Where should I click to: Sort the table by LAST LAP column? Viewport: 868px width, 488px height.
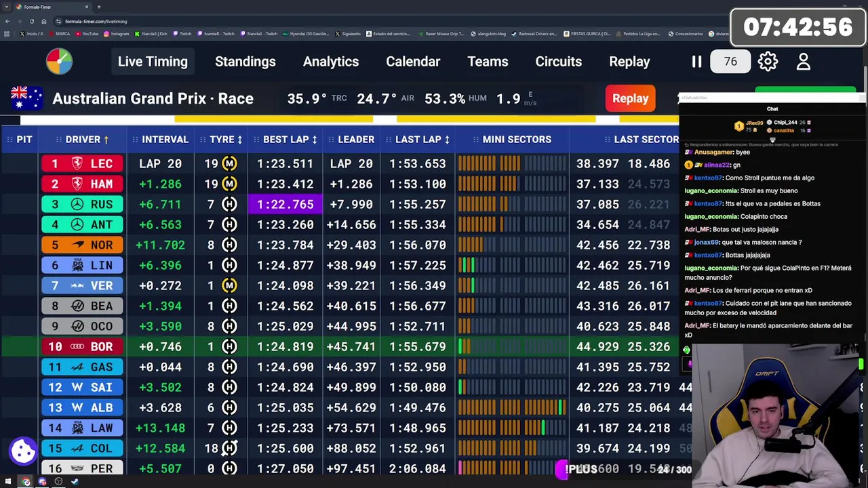tap(418, 139)
